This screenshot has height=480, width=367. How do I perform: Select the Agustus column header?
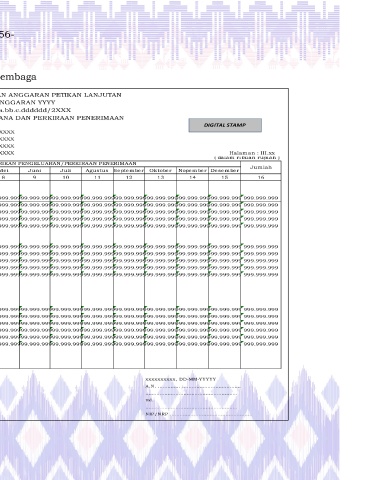97,170
